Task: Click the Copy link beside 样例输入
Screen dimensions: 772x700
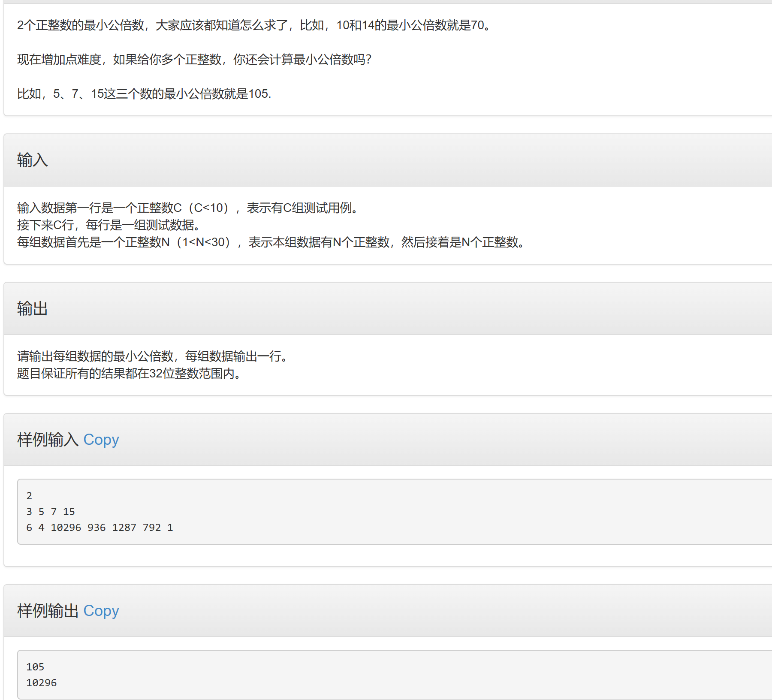Action: click(x=101, y=440)
